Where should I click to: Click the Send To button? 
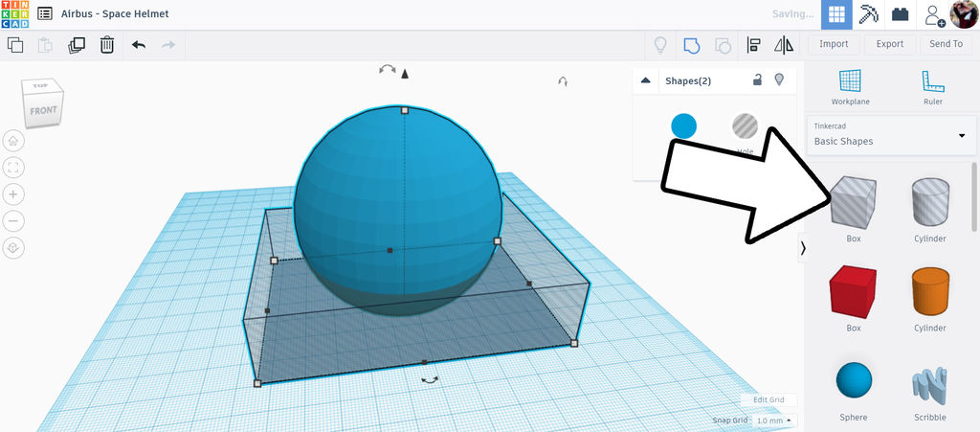click(947, 44)
